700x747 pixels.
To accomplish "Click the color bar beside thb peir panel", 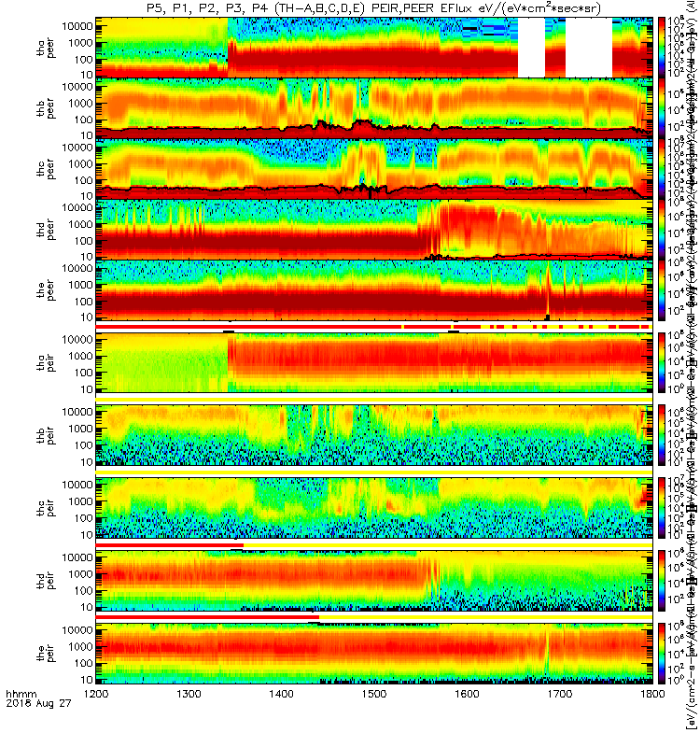I will (x=662, y=435).
